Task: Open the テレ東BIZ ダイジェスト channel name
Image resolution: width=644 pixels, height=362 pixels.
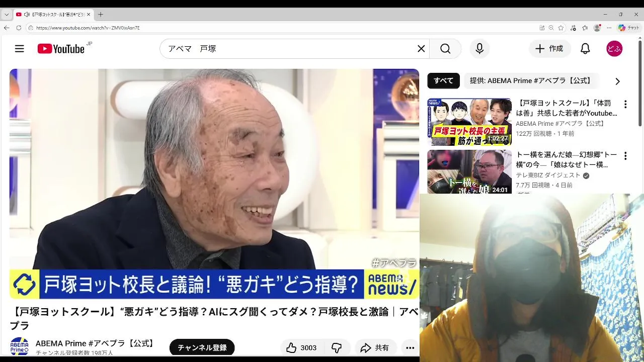Action: [548, 175]
